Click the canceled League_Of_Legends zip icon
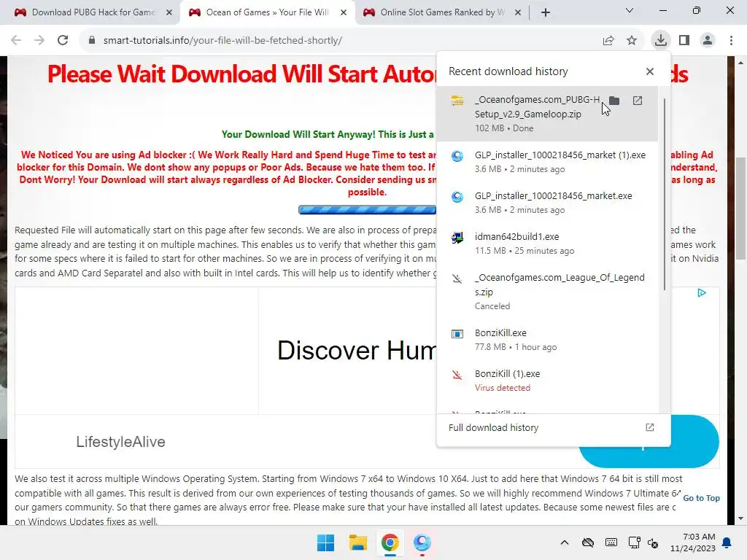 (457, 279)
